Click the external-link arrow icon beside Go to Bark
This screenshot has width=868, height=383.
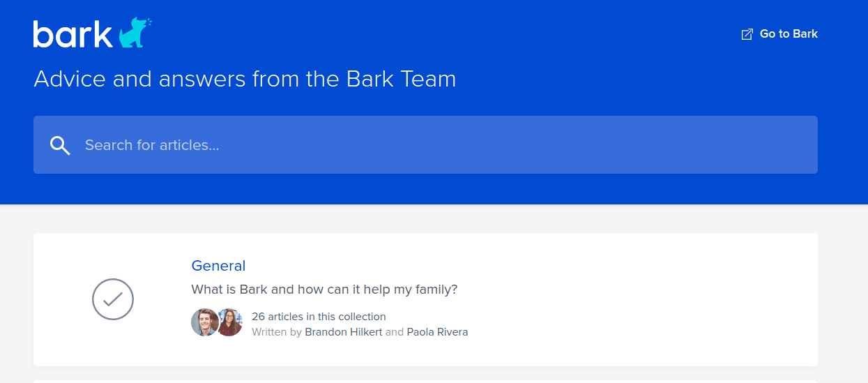pos(747,34)
